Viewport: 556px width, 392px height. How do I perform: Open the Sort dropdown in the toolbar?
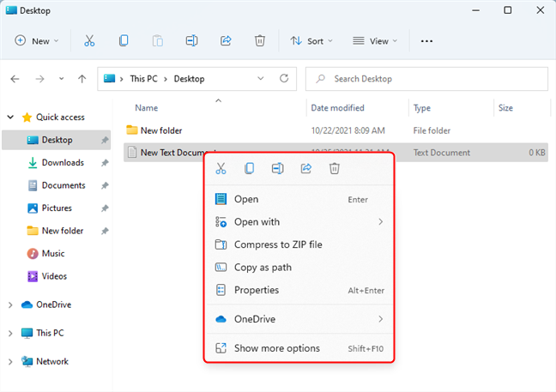pyautogui.click(x=311, y=40)
